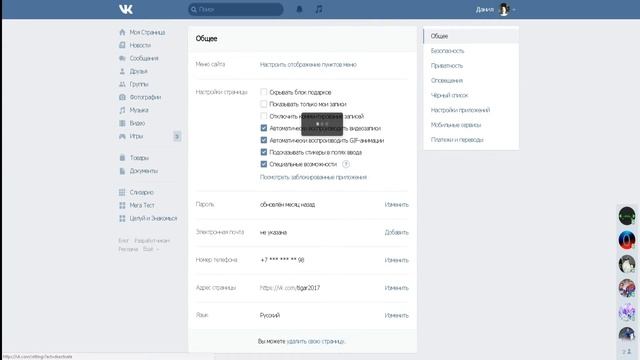Click Изменить next to Язык
This screenshot has width=640, height=360.
click(x=396, y=316)
